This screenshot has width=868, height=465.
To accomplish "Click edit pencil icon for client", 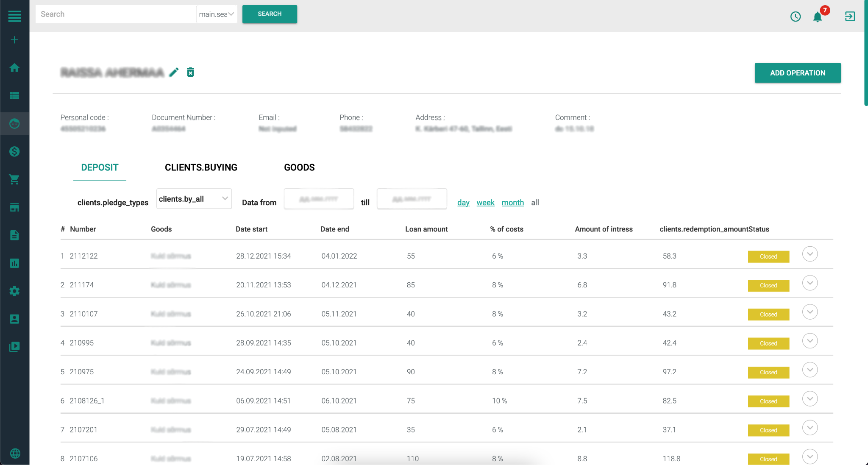I will pyautogui.click(x=175, y=72).
